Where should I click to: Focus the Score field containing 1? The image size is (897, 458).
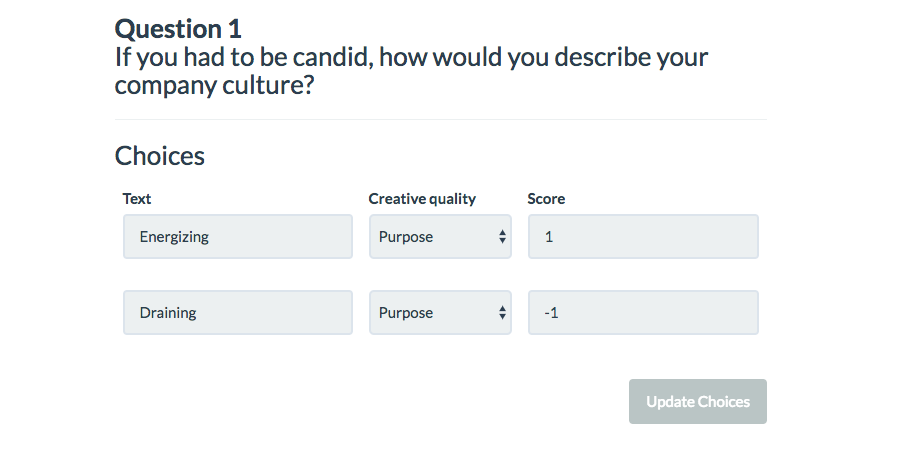coord(642,237)
